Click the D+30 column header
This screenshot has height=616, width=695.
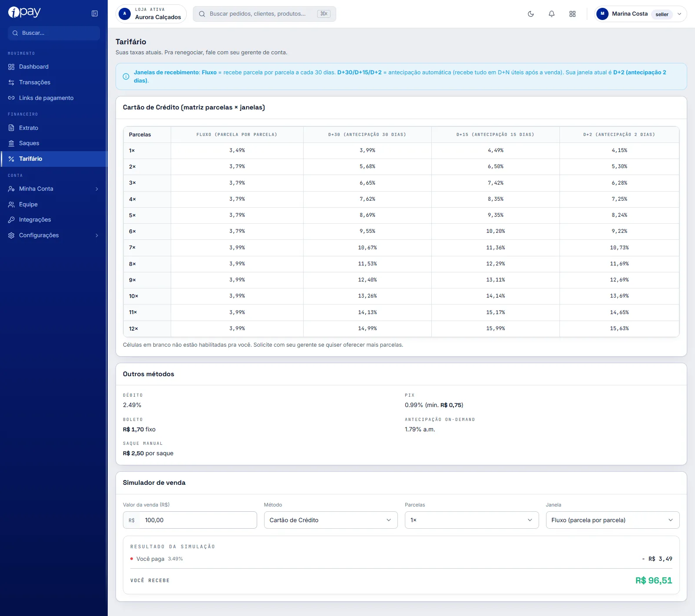click(x=367, y=135)
